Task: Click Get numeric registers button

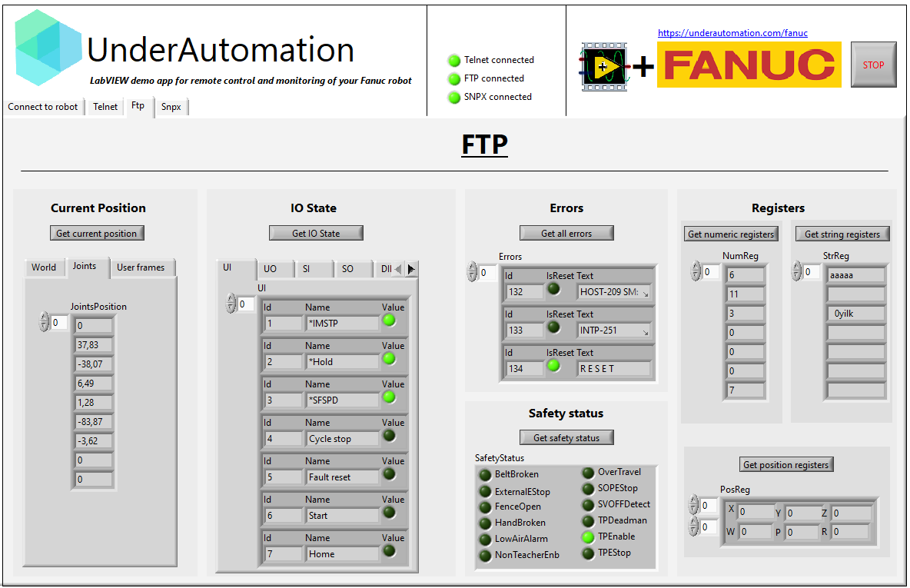Action: [731, 234]
